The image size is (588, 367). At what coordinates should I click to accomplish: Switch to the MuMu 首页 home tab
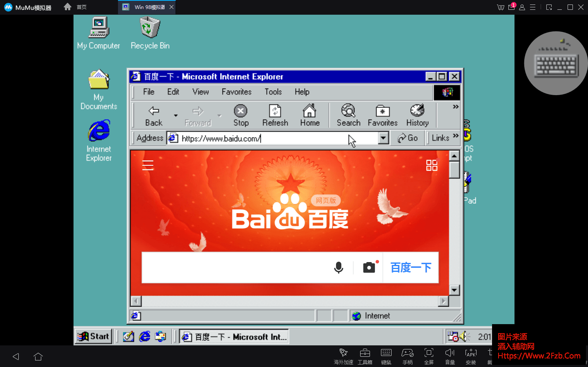[76, 7]
